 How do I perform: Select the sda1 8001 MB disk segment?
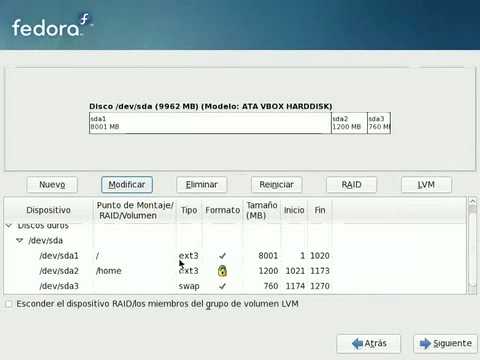click(x=210, y=123)
